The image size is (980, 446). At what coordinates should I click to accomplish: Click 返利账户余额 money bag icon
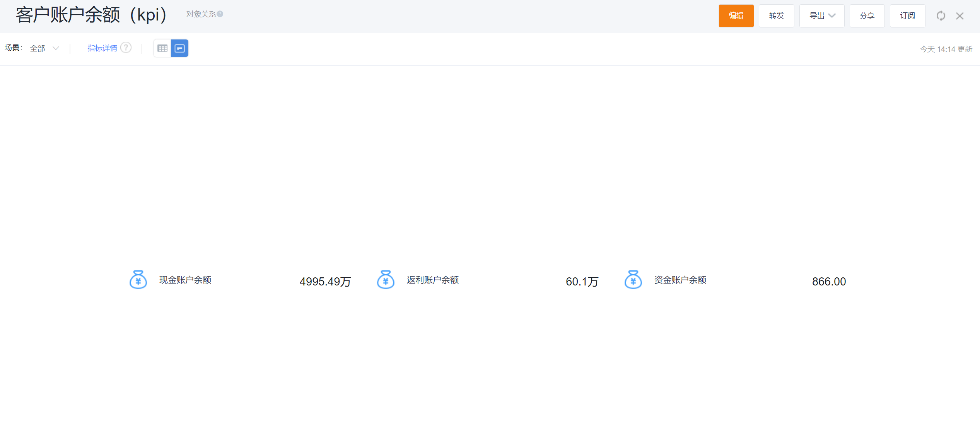click(386, 280)
